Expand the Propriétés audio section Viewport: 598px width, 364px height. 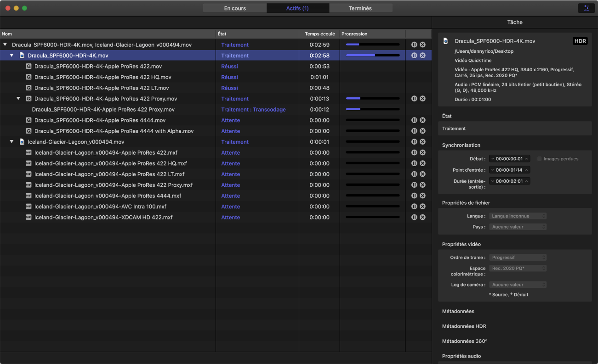[461, 356]
